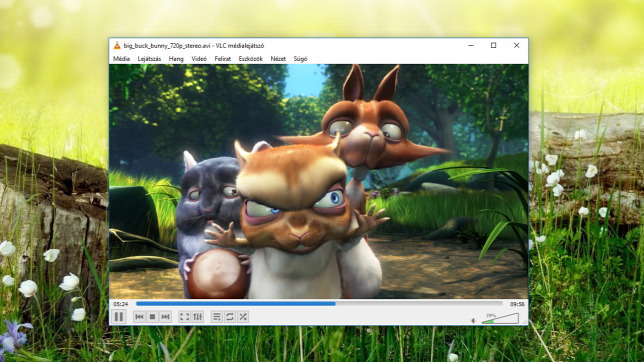This screenshot has width=644, height=362.
Task: Open the Média menu
Action: click(121, 59)
